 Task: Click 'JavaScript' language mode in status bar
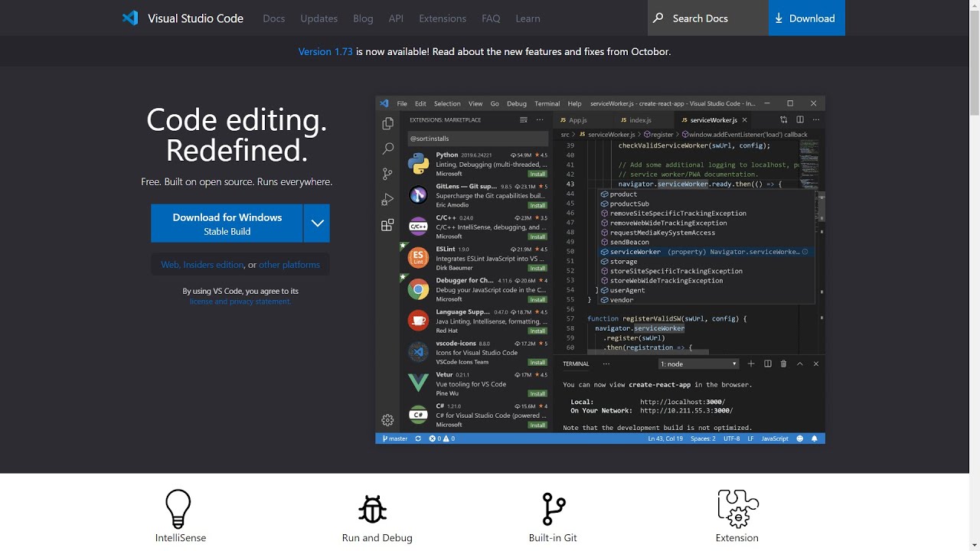pyautogui.click(x=775, y=439)
